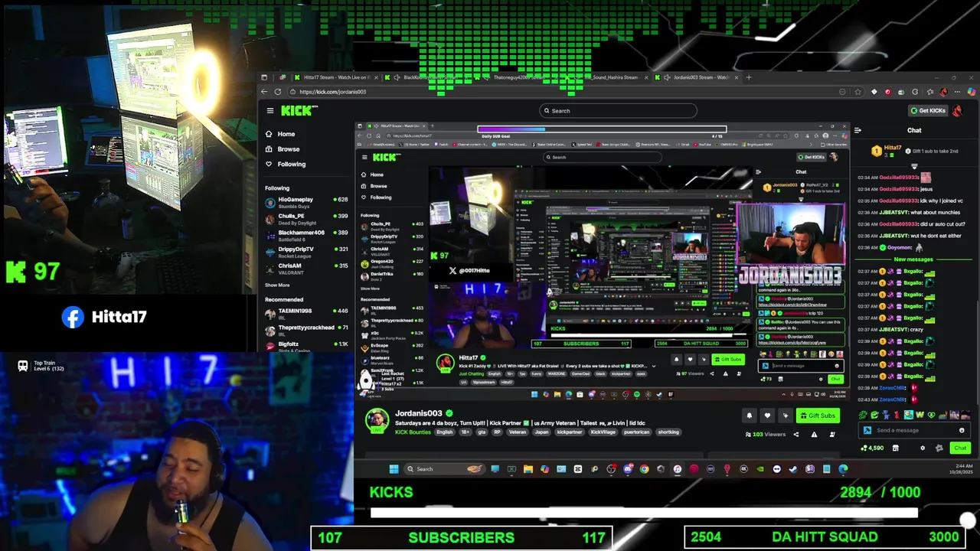Open Google Chrome in the taskbar

pos(644,469)
